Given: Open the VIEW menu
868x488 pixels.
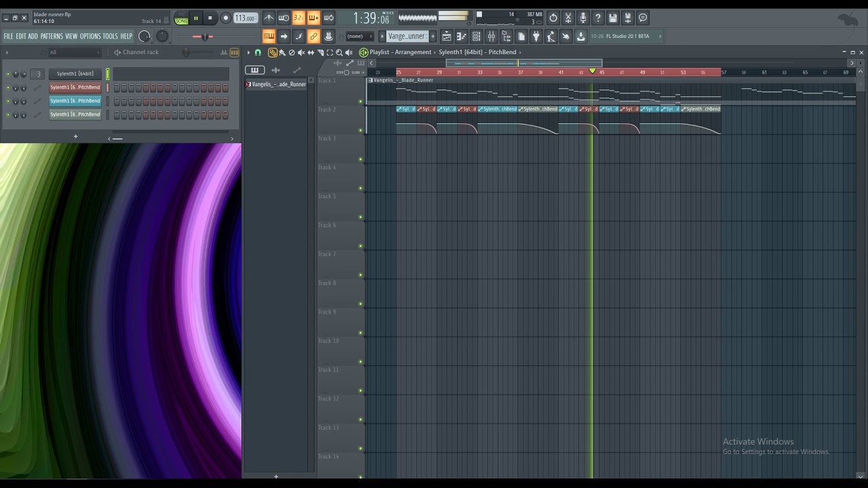Looking at the screenshot, I should click(x=71, y=36).
